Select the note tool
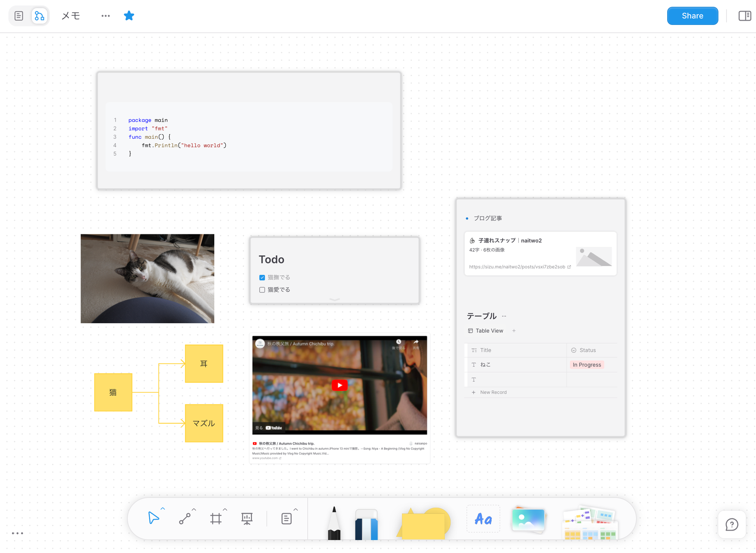 click(286, 519)
